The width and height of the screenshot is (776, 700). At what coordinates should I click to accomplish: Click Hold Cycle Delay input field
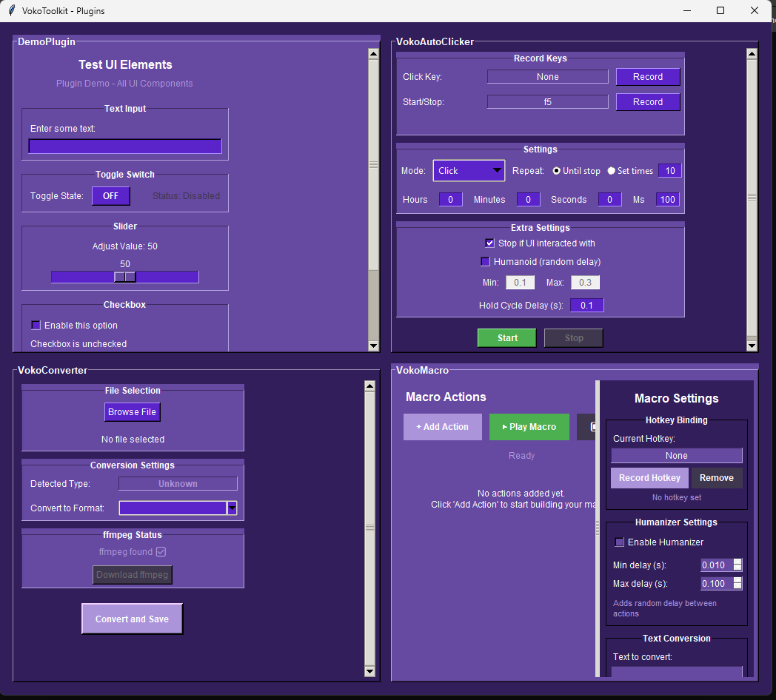[586, 305]
